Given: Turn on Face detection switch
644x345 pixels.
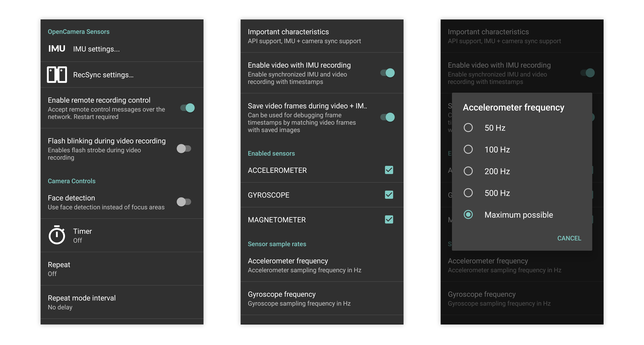Looking at the screenshot, I should click(x=184, y=202).
